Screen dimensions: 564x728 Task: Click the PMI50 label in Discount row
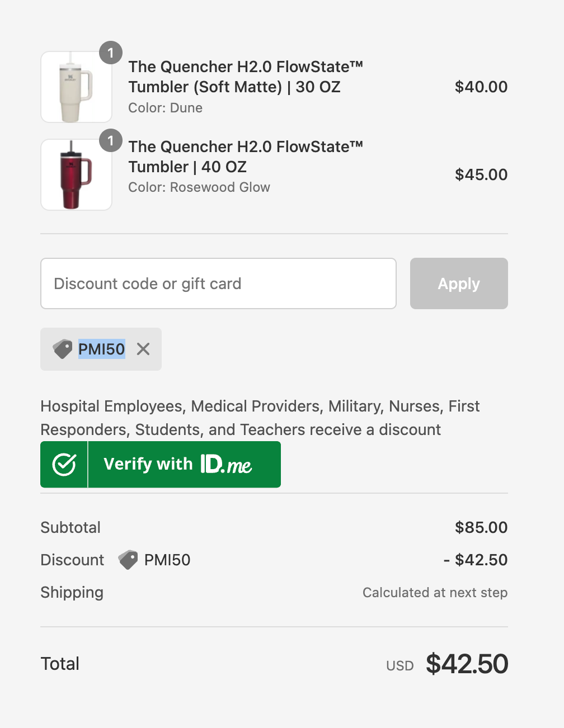167,560
